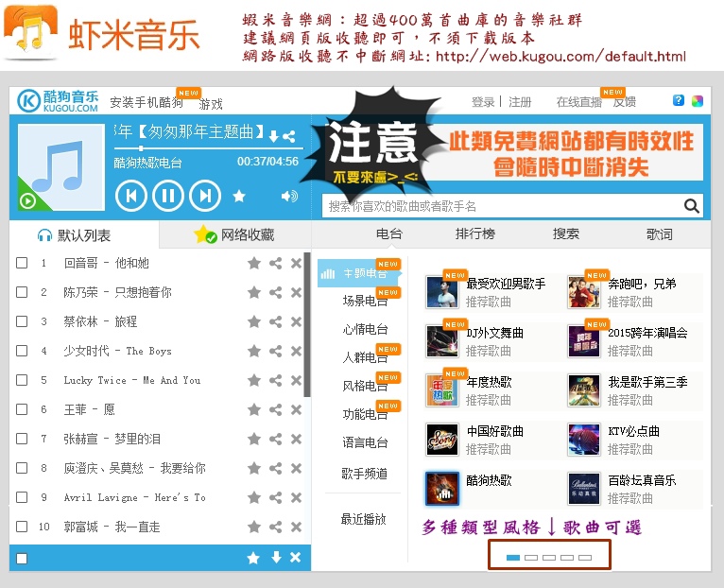The height and width of the screenshot is (588, 724).
Task: Click the previous track button
Action: coord(131,197)
